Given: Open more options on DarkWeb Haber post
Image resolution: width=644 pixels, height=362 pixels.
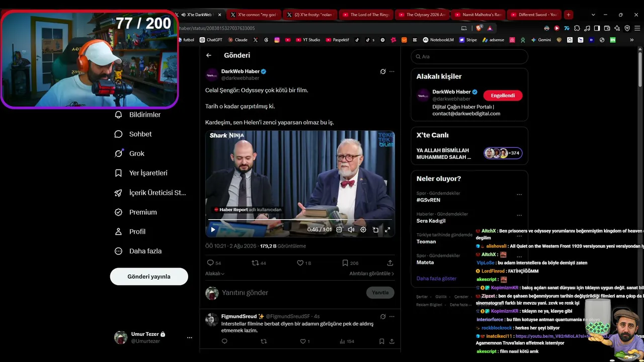Looking at the screenshot, I should (392, 71).
